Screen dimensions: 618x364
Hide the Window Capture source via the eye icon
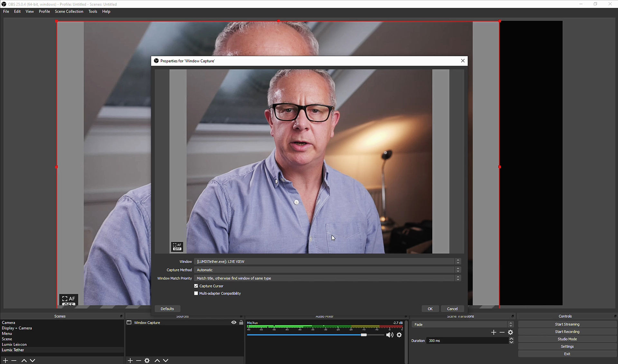point(234,323)
